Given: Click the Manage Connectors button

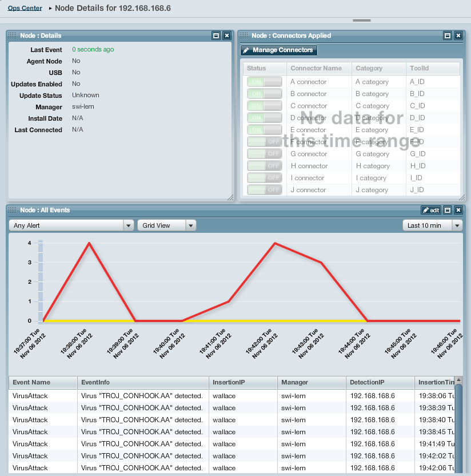Looking at the screenshot, I should pyautogui.click(x=279, y=50).
